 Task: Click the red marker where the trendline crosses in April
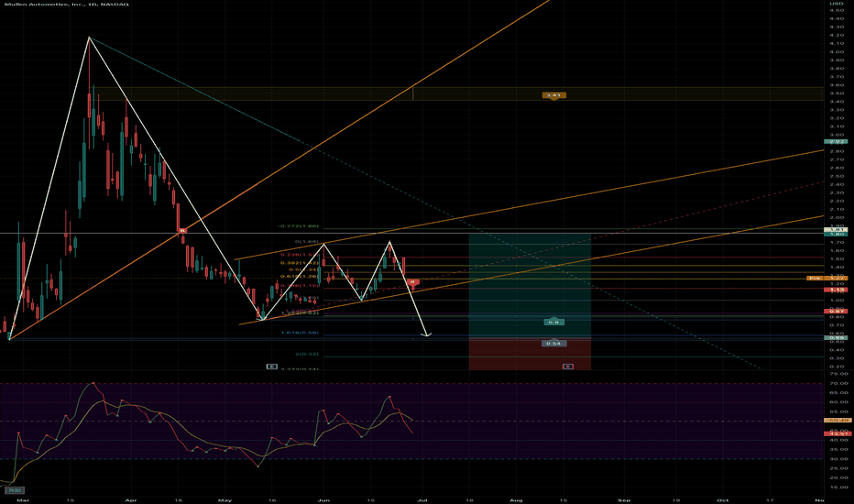point(183,231)
